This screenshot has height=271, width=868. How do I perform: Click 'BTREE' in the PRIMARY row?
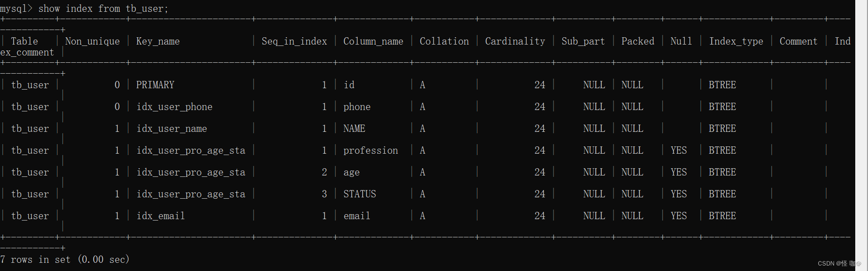coord(722,85)
